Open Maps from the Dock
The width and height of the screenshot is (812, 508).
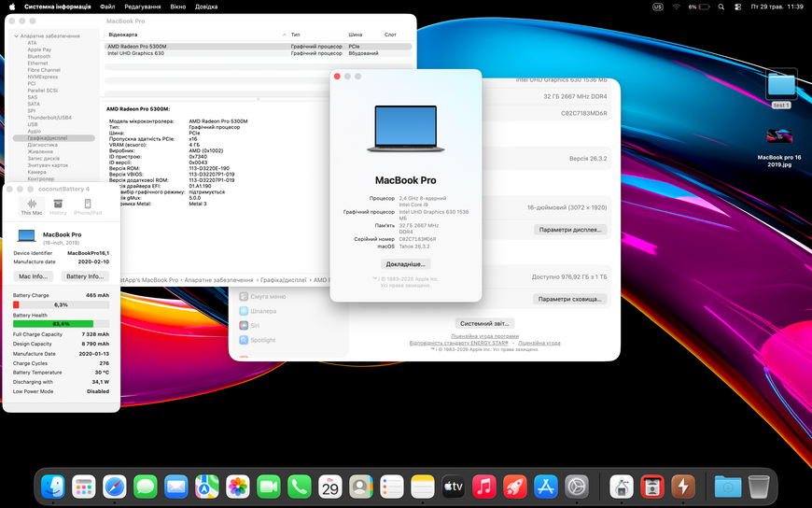tap(206, 487)
